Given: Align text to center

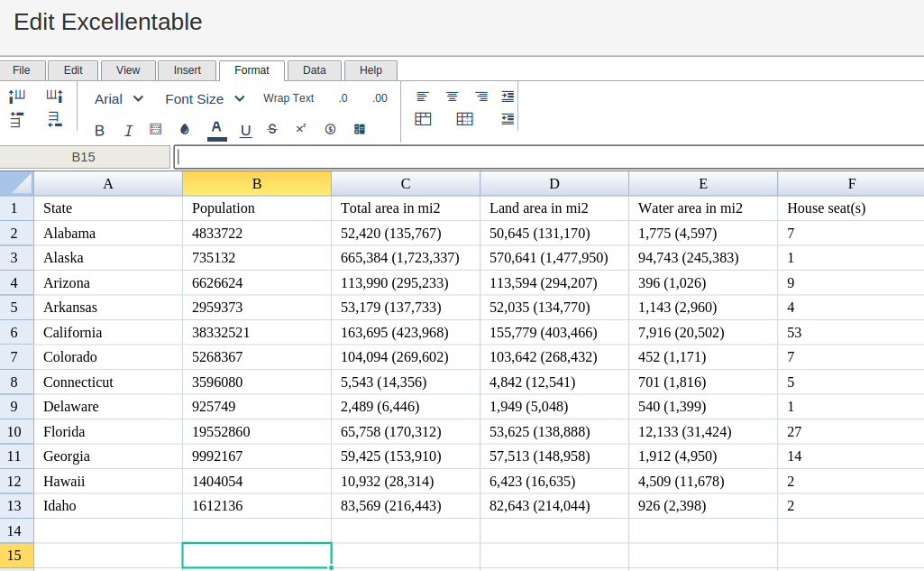Looking at the screenshot, I should point(453,97).
